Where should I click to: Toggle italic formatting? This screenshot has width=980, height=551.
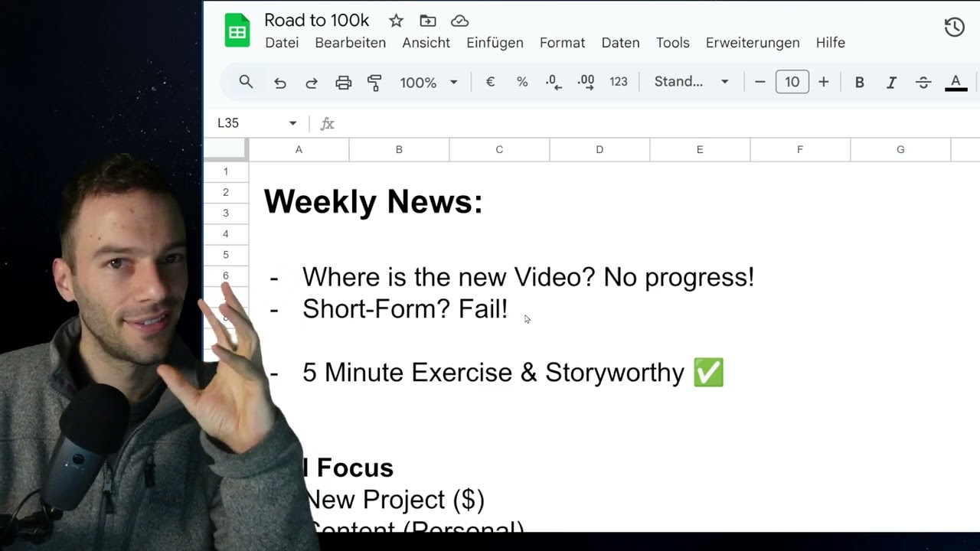(x=891, y=82)
